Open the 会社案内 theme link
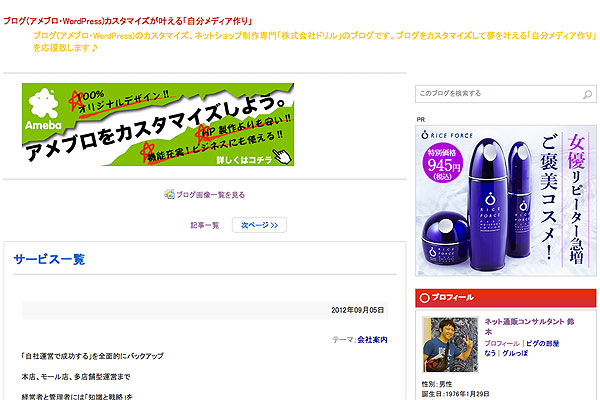The width and height of the screenshot is (600, 400). click(372, 340)
